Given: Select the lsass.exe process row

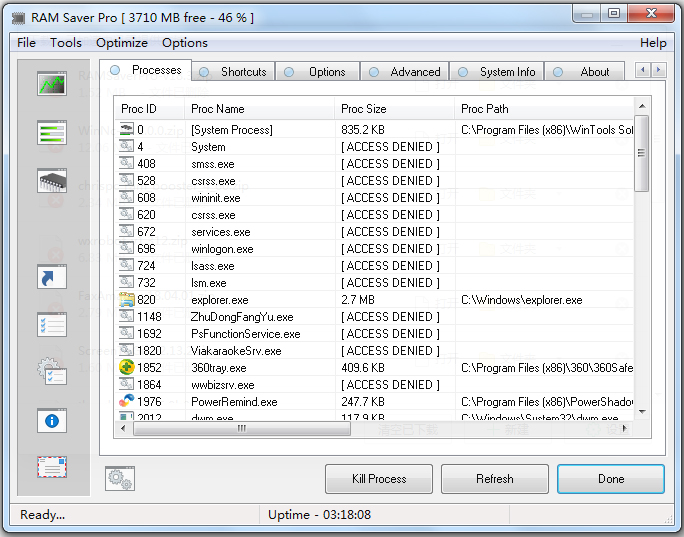Looking at the screenshot, I should click(374, 266).
